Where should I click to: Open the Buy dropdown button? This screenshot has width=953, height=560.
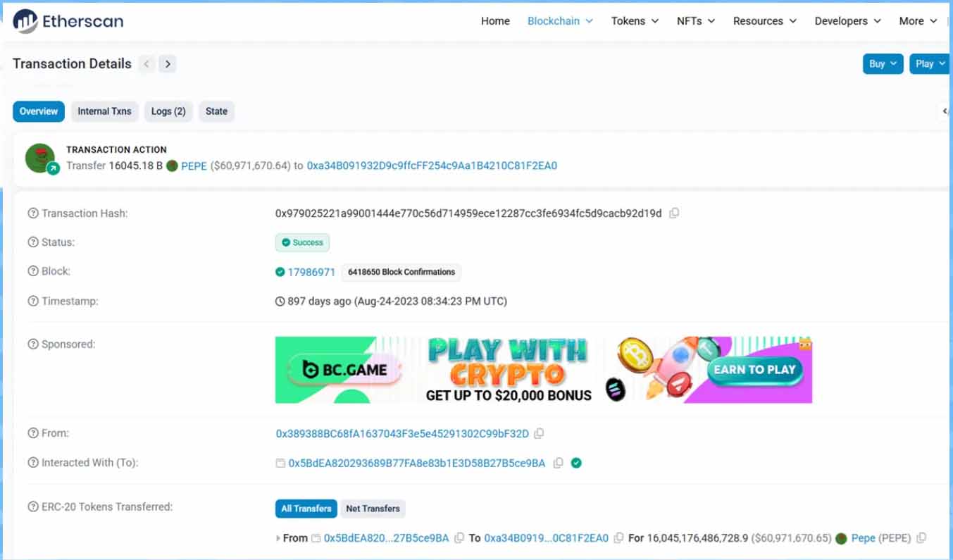click(883, 64)
